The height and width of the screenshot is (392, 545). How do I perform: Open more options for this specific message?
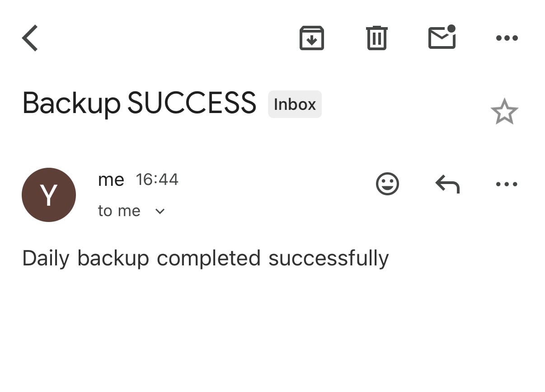click(507, 184)
